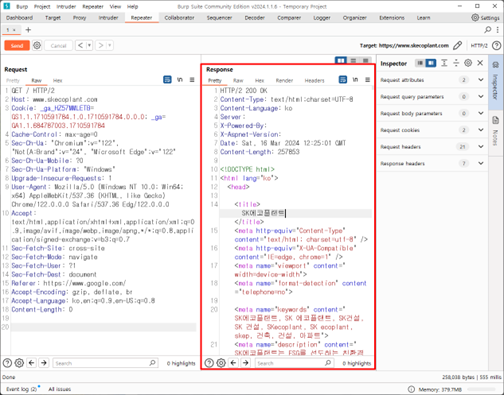Select Response Raw view tab
This screenshot has height=395, width=504.
click(238, 80)
